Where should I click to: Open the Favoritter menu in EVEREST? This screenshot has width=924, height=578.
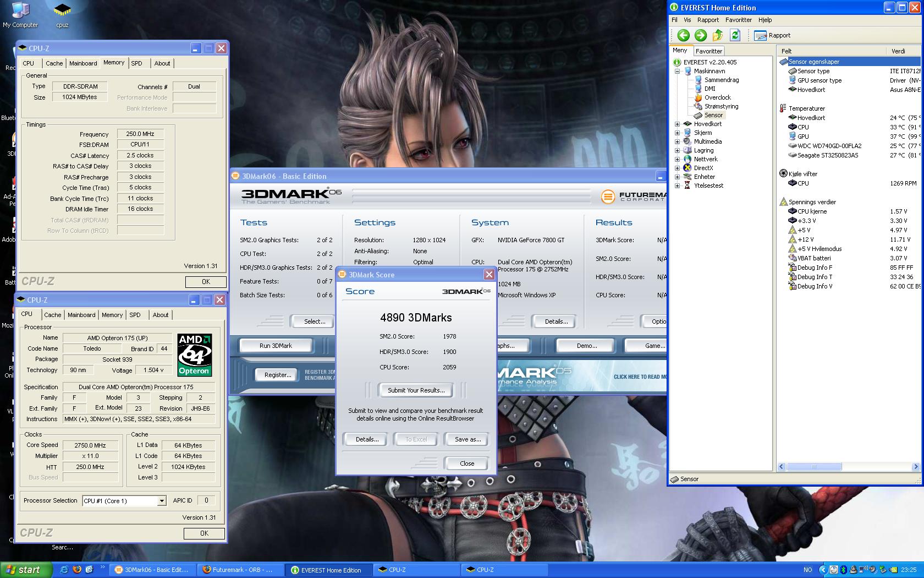click(x=738, y=20)
